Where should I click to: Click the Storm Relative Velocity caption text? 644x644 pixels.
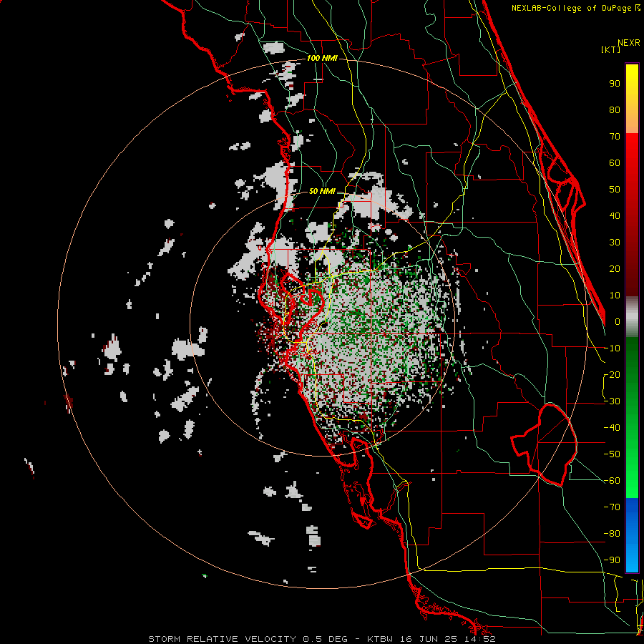[x=322, y=639]
